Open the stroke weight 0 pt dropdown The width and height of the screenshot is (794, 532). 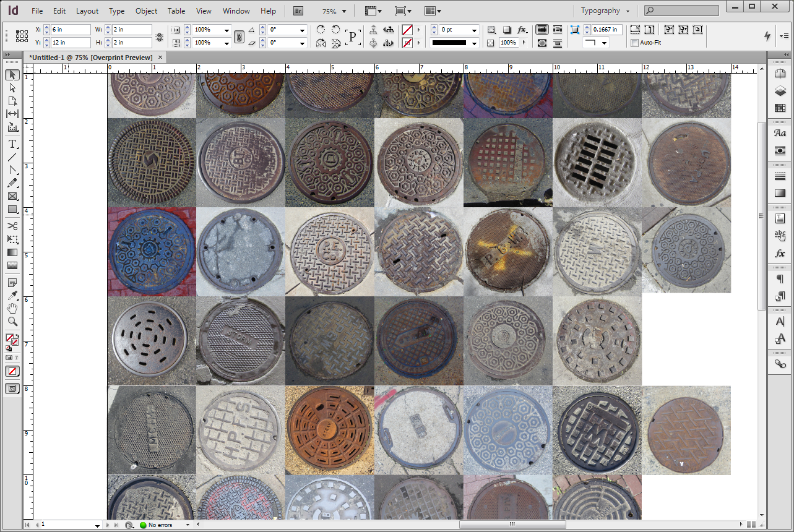(x=475, y=30)
